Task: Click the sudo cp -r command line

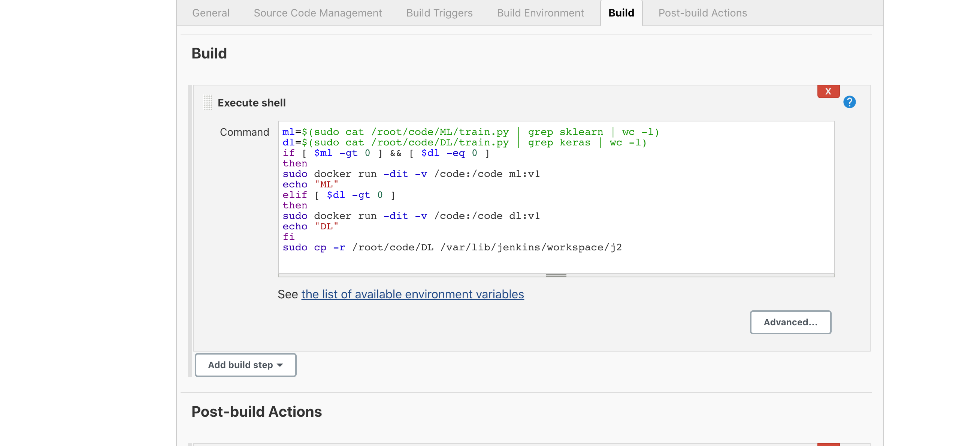Action: [x=451, y=247]
